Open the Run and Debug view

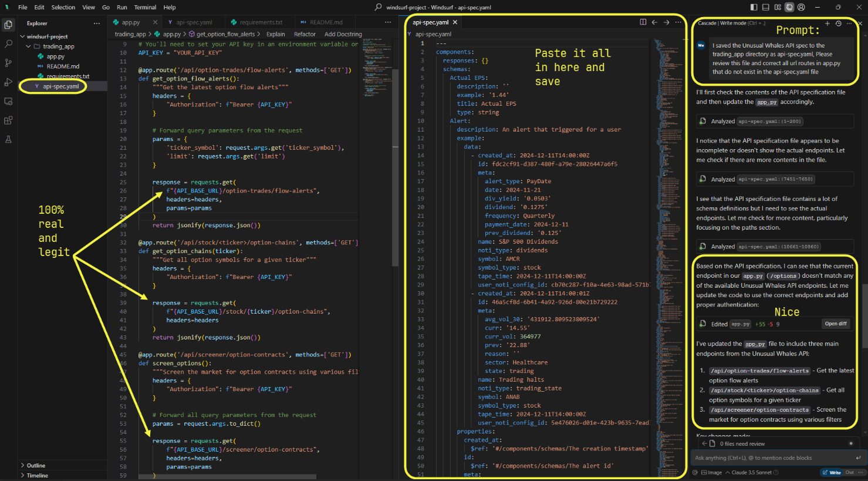pos(8,82)
